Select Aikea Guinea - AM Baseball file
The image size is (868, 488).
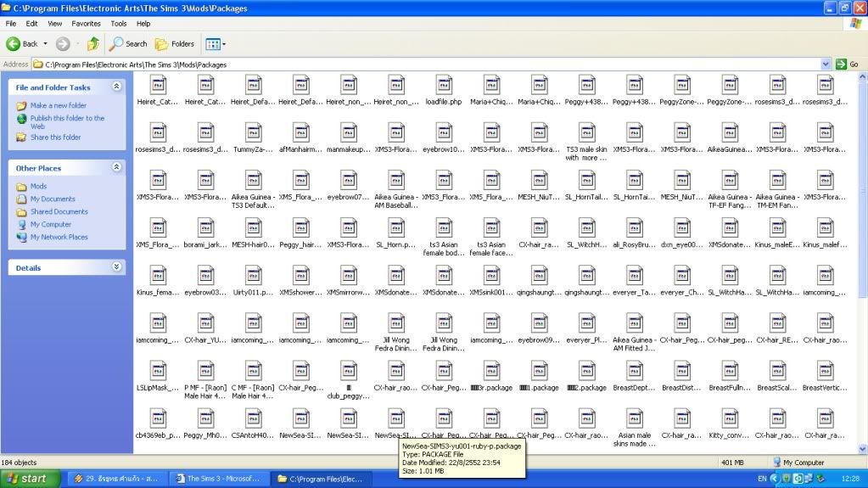(x=396, y=181)
